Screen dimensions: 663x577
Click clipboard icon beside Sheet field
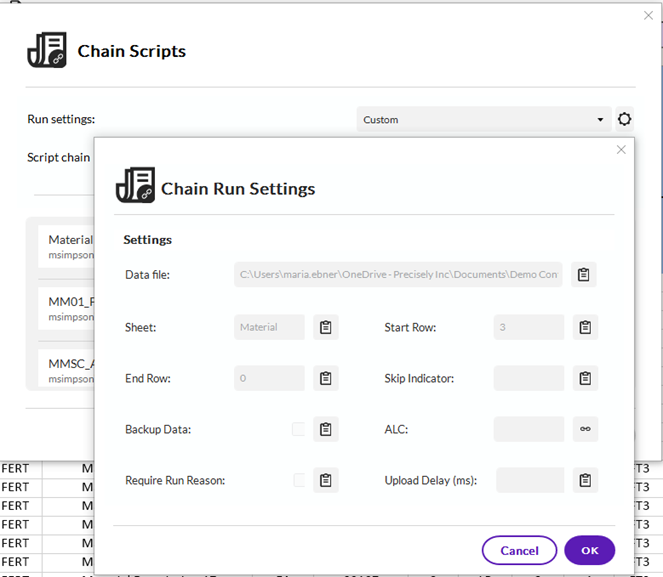pyautogui.click(x=325, y=327)
